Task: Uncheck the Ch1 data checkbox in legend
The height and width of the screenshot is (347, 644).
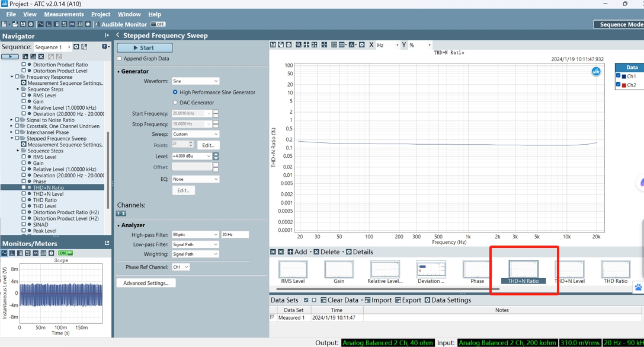Action: 618,76
